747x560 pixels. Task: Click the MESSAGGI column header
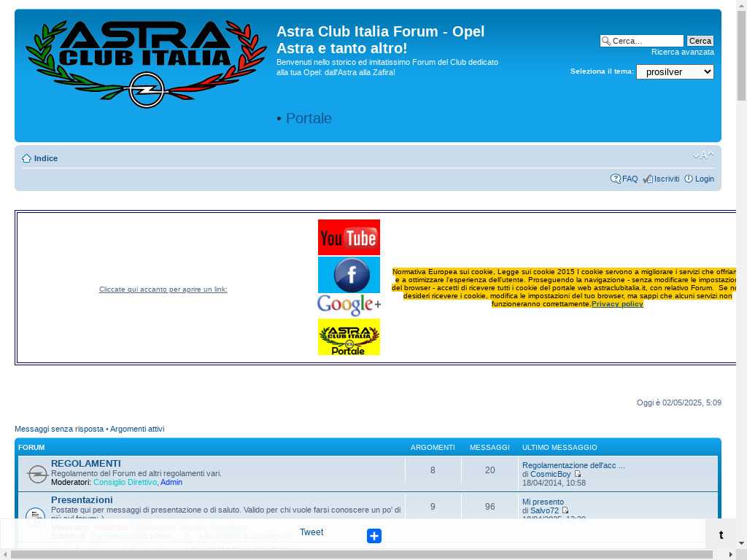(x=489, y=448)
